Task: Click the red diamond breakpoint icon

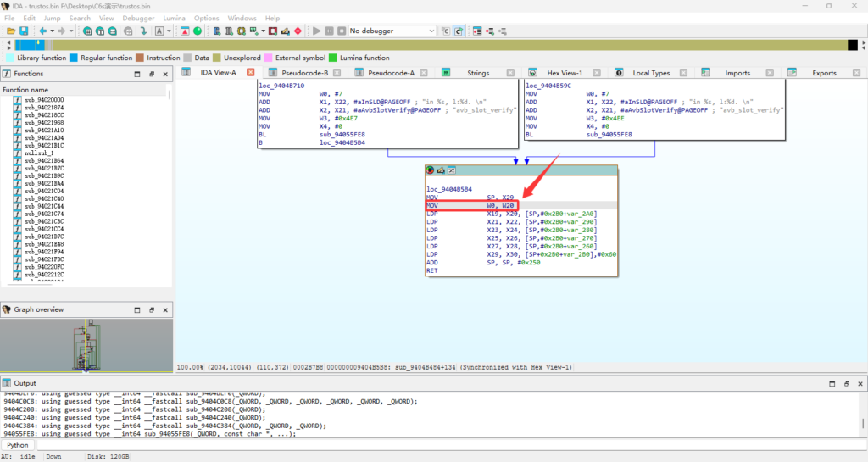Action: 297,31
